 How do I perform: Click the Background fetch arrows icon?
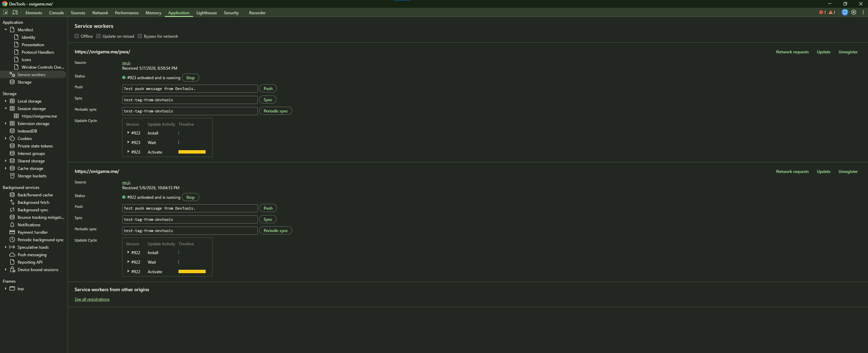click(12, 202)
